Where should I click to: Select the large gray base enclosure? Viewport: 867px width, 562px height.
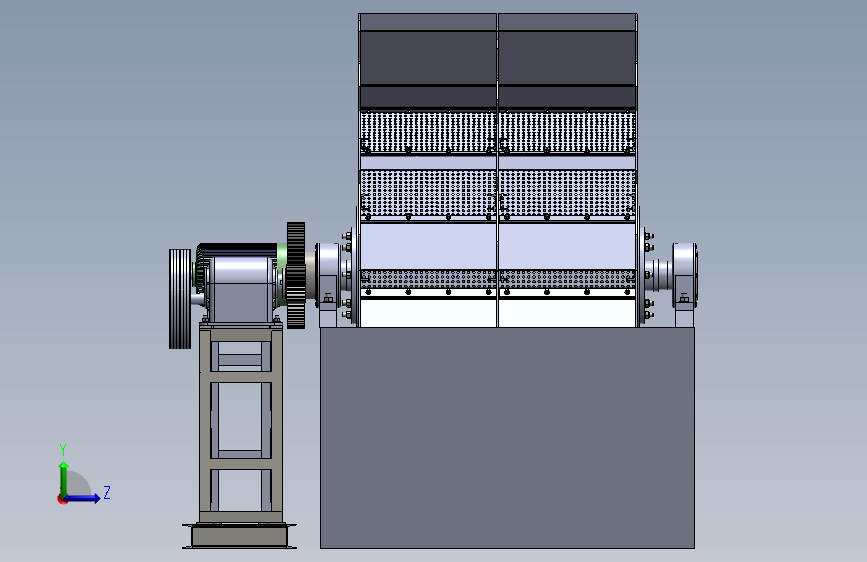click(x=507, y=438)
